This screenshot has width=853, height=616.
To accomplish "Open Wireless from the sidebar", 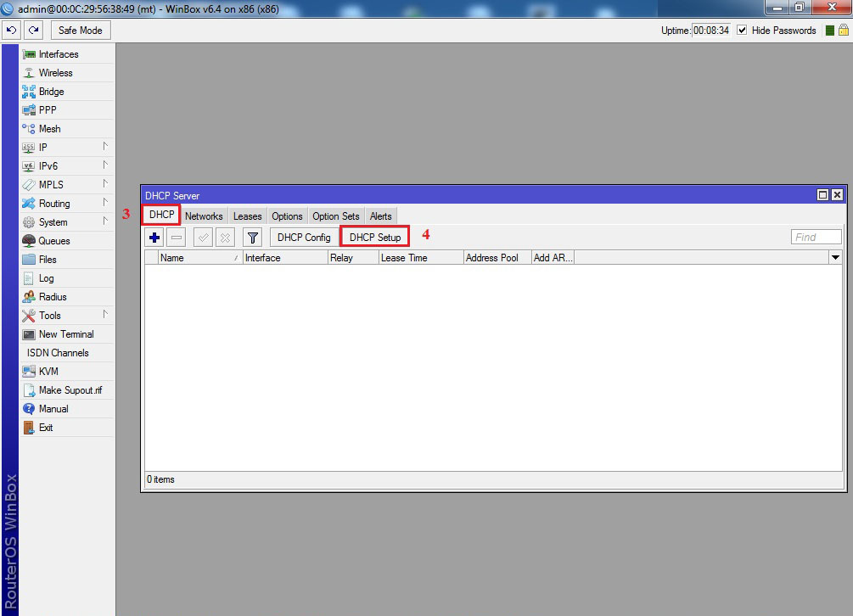I will tap(55, 73).
